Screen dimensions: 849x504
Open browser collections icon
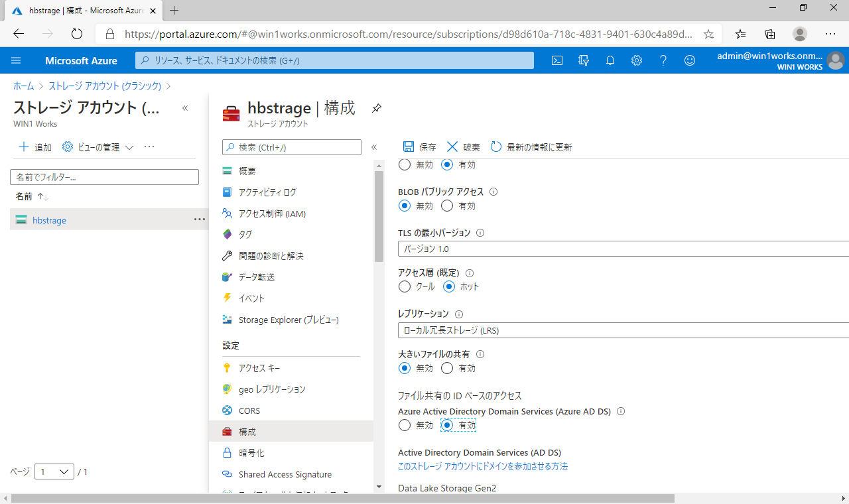pos(770,34)
